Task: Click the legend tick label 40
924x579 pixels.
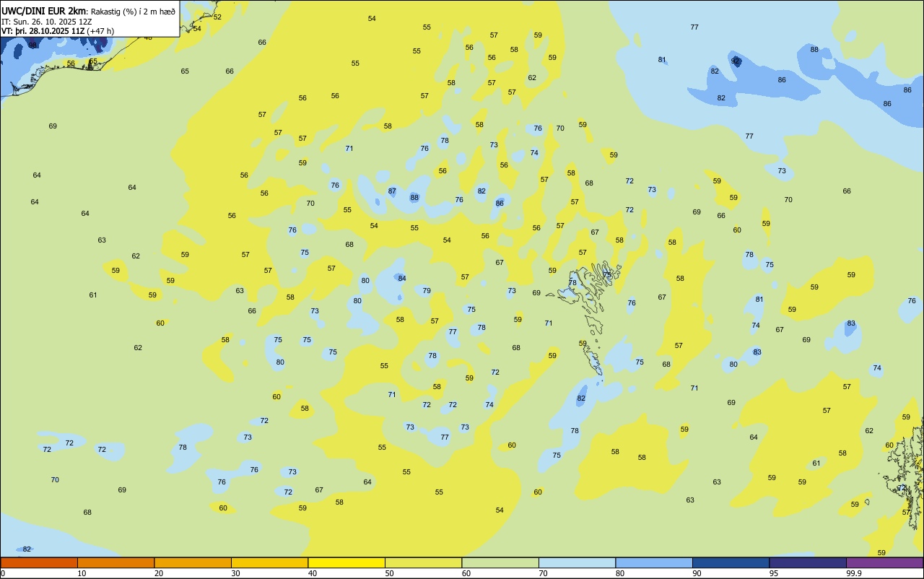Action: pos(313,574)
